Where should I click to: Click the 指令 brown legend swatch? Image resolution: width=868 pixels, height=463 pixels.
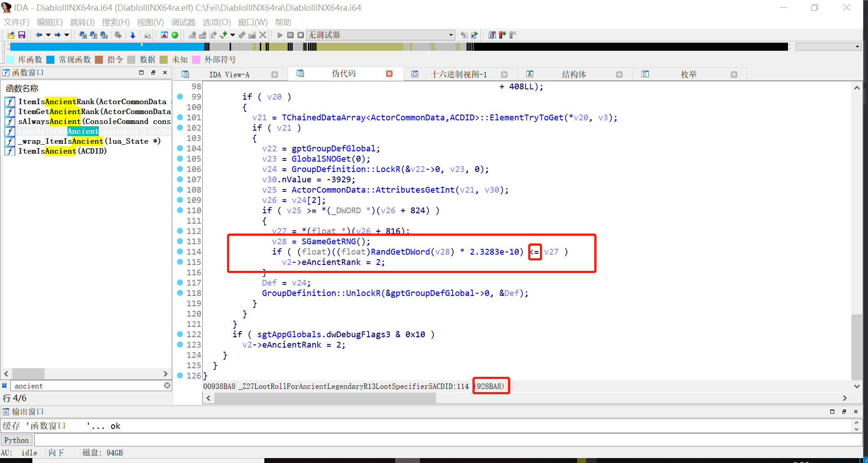99,60
